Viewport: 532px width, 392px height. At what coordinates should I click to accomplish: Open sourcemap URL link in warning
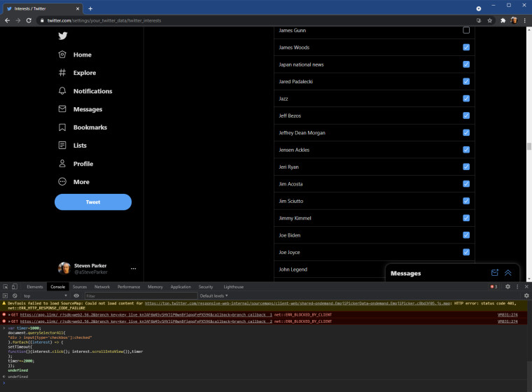tap(297, 303)
